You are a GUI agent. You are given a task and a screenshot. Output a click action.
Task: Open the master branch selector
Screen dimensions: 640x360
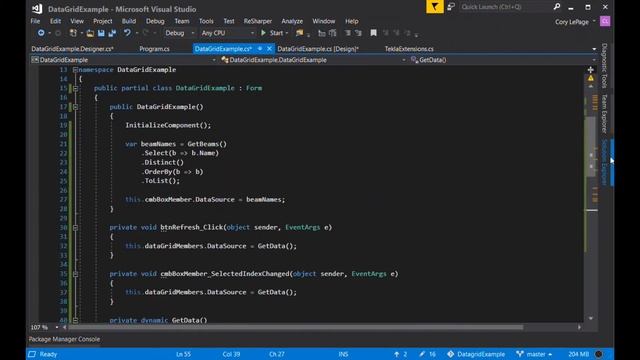point(534,354)
